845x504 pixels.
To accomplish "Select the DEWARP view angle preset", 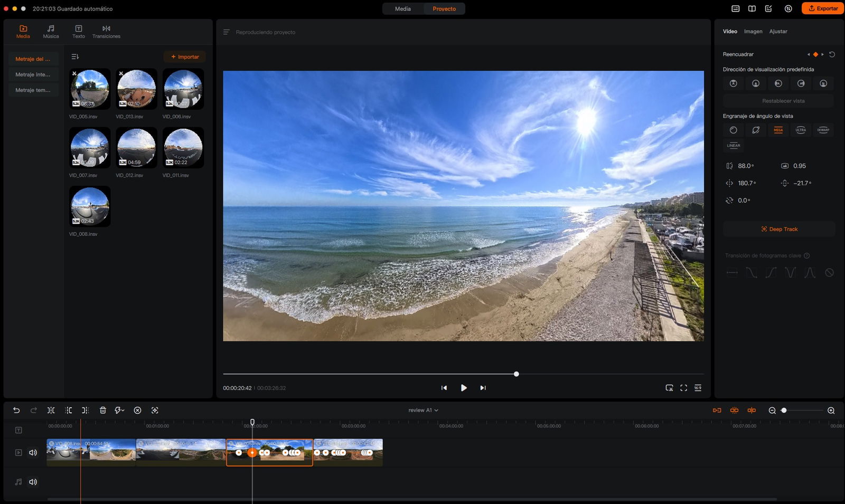I will coord(823,130).
